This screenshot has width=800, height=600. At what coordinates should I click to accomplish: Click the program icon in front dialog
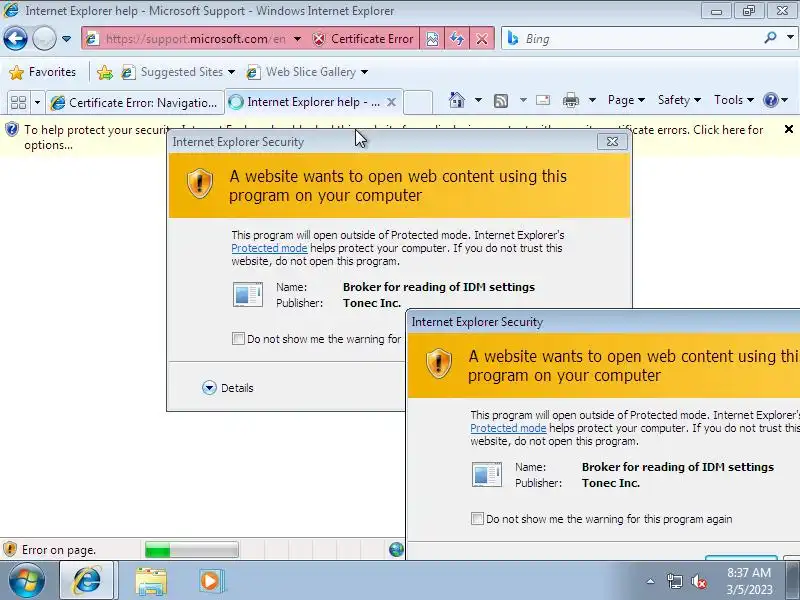(487, 474)
